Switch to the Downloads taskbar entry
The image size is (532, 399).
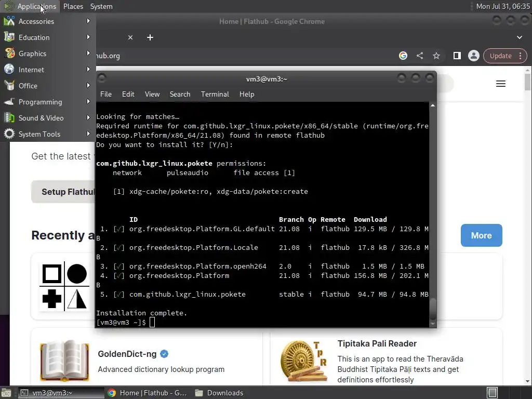pyautogui.click(x=219, y=393)
